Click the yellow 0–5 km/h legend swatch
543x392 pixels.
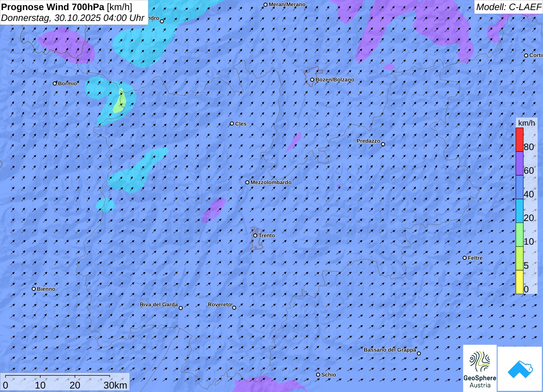(x=519, y=282)
